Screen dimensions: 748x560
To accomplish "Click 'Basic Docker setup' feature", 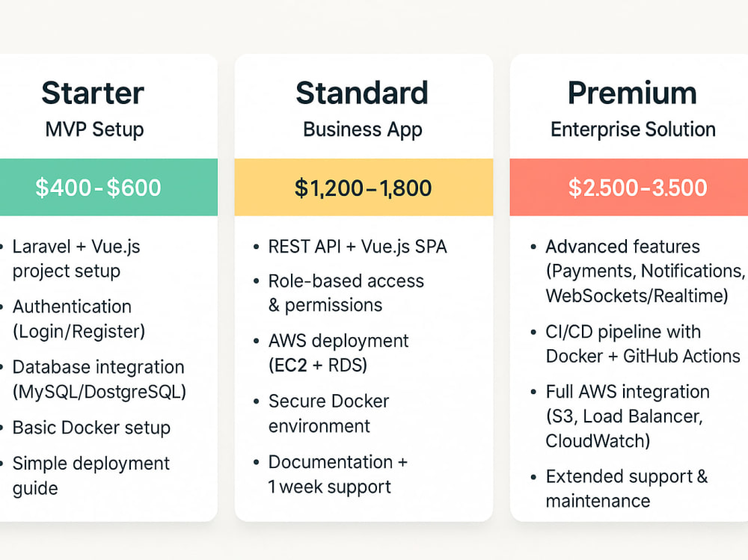I will click(91, 428).
